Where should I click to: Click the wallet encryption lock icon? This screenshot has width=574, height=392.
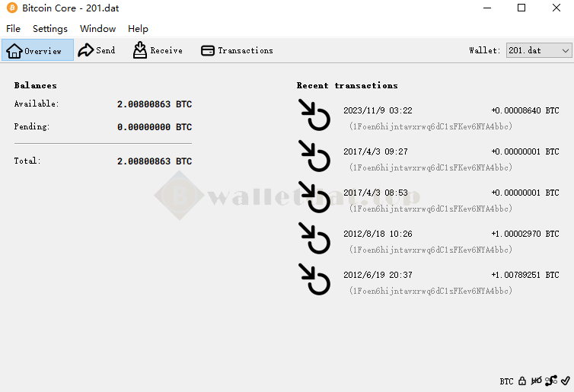point(522,381)
